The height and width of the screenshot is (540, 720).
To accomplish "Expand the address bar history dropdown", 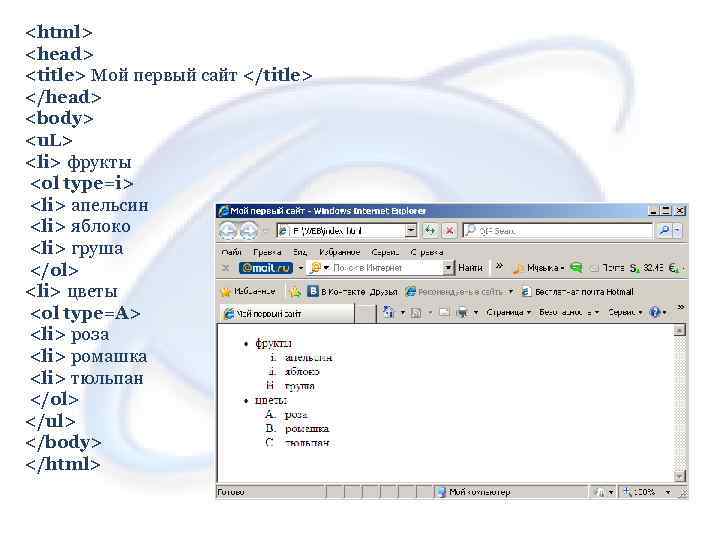I will (411, 231).
